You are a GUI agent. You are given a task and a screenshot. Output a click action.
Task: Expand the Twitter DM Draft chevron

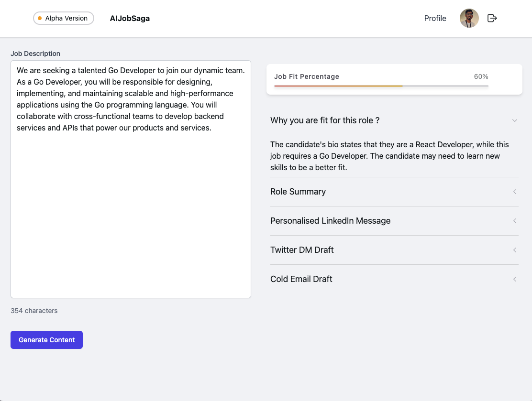pos(514,250)
